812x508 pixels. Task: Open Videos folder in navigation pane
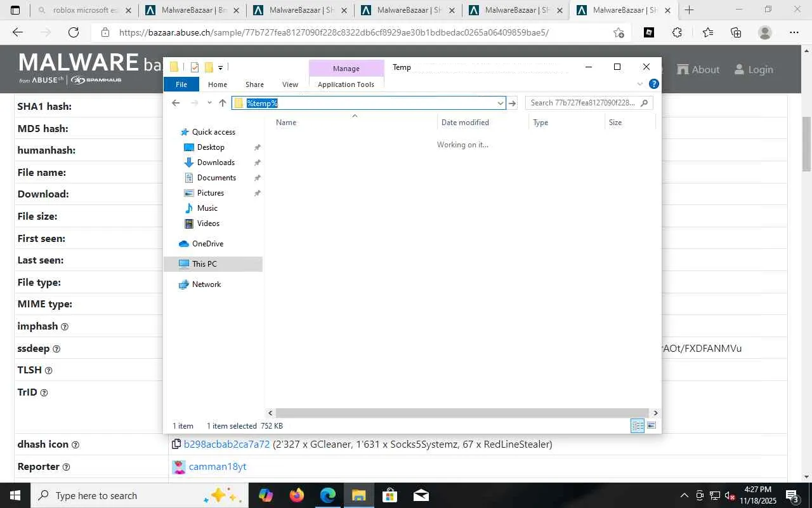pyautogui.click(x=208, y=224)
